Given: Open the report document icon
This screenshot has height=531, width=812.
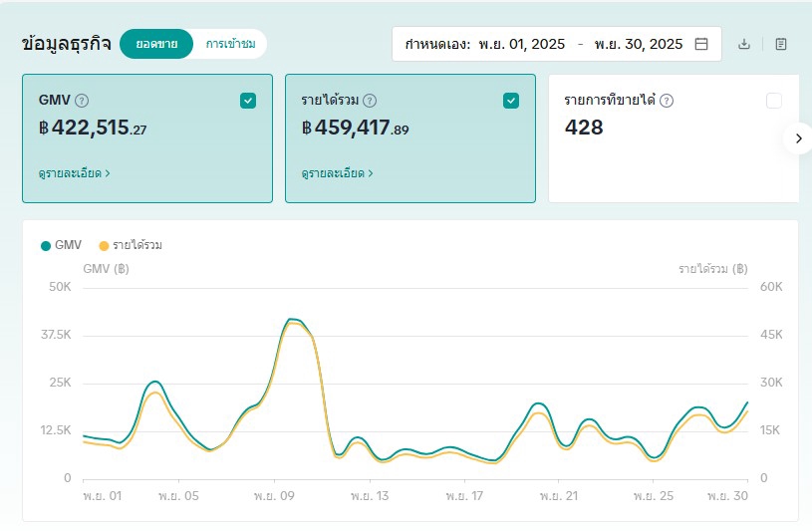Looking at the screenshot, I should pos(781,44).
